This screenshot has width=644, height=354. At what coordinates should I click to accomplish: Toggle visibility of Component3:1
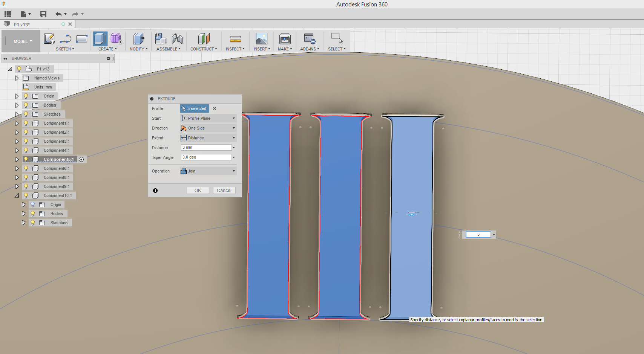point(26,141)
